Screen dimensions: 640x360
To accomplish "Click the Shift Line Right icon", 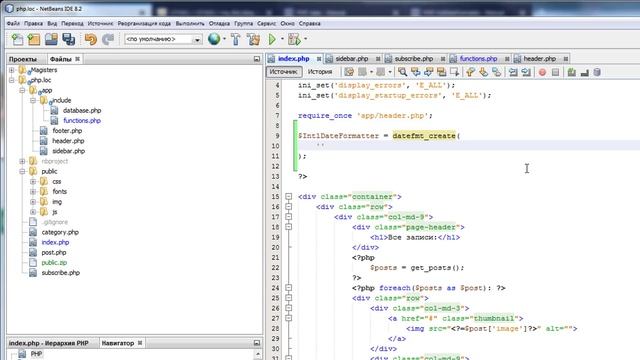I will click(x=526, y=72).
